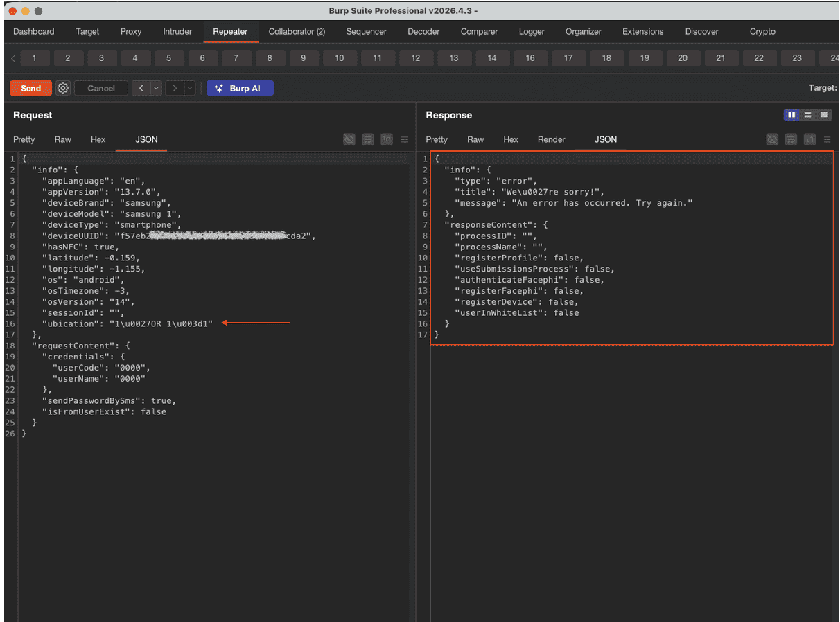Toggle word wrap icon in Request panel
This screenshot has height=622, width=840.
[368, 139]
